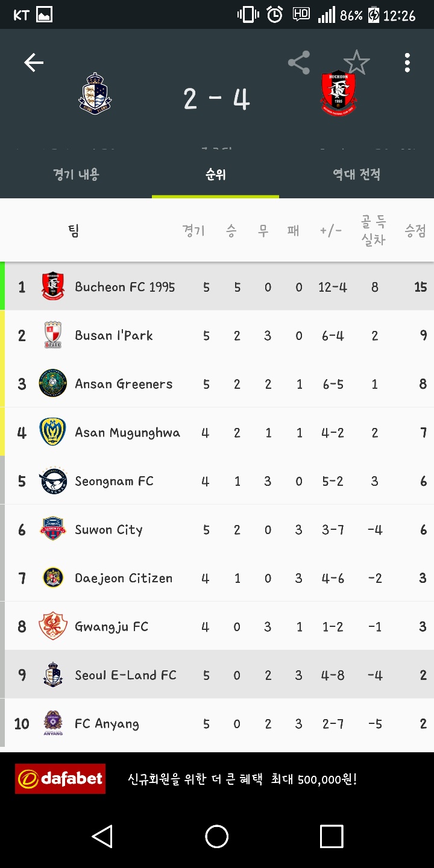Image resolution: width=434 pixels, height=868 pixels.
Task: Tap the back arrow icon
Action: point(34,63)
